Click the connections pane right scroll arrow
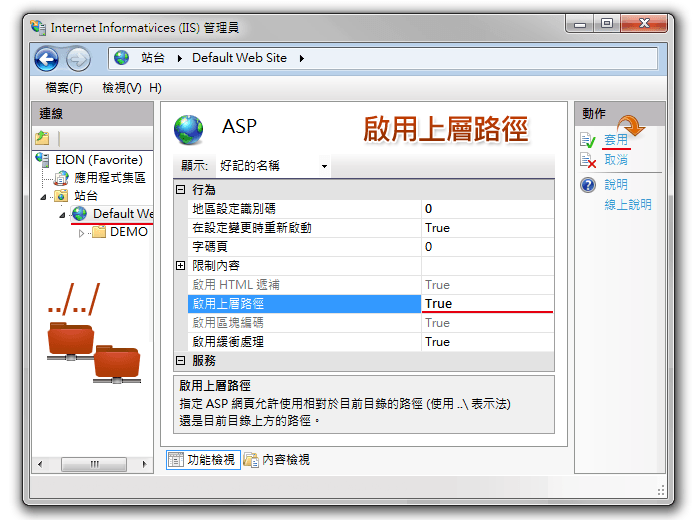 (145, 464)
